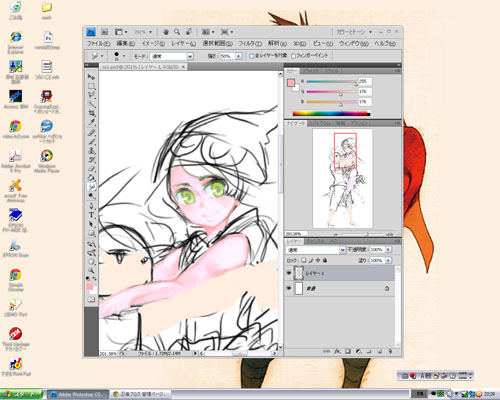Click G slider in Color panel
Screen dimensions: 500x400
(331, 92)
